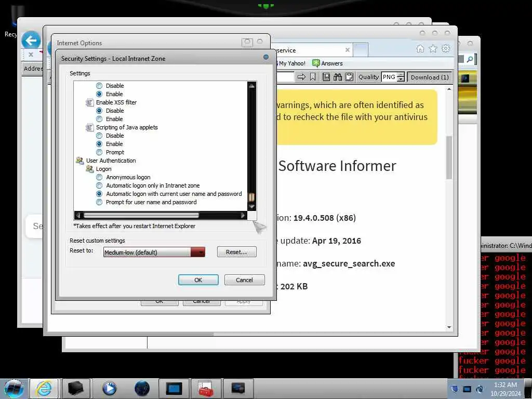Select Anonymous logon option
The image size is (532, 399).
point(99,177)
